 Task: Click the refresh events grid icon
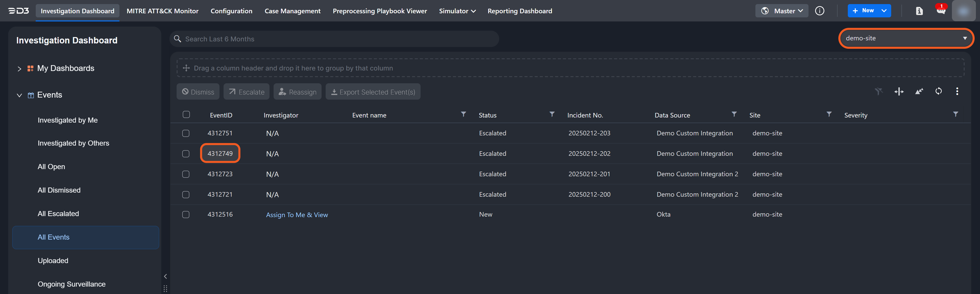tap(939, 91)
